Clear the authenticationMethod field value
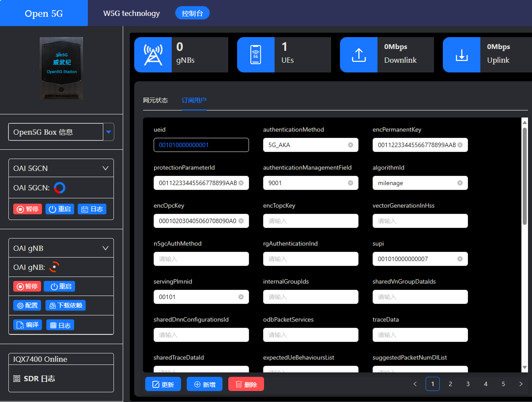 click(351, 145)
